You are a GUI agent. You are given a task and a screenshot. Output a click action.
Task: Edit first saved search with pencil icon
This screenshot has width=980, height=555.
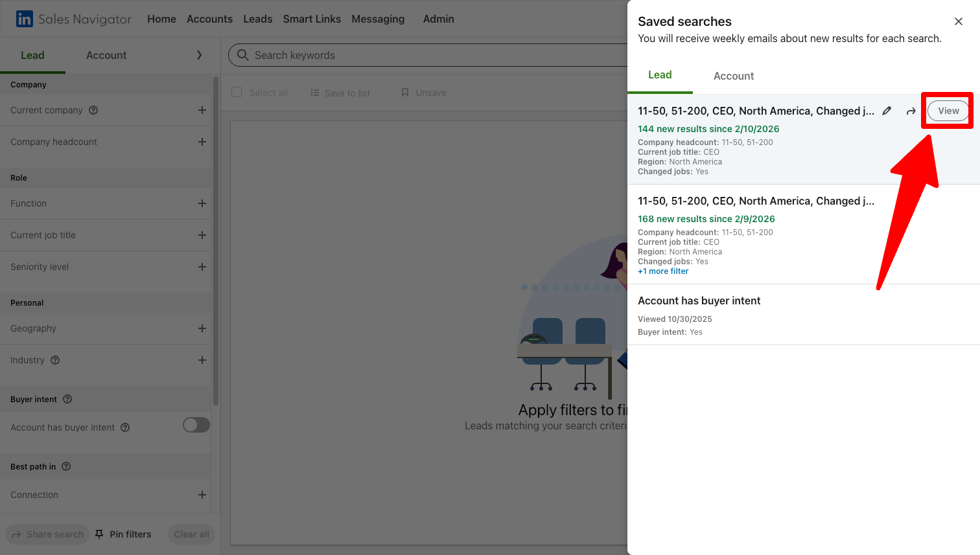click(887, 111)
